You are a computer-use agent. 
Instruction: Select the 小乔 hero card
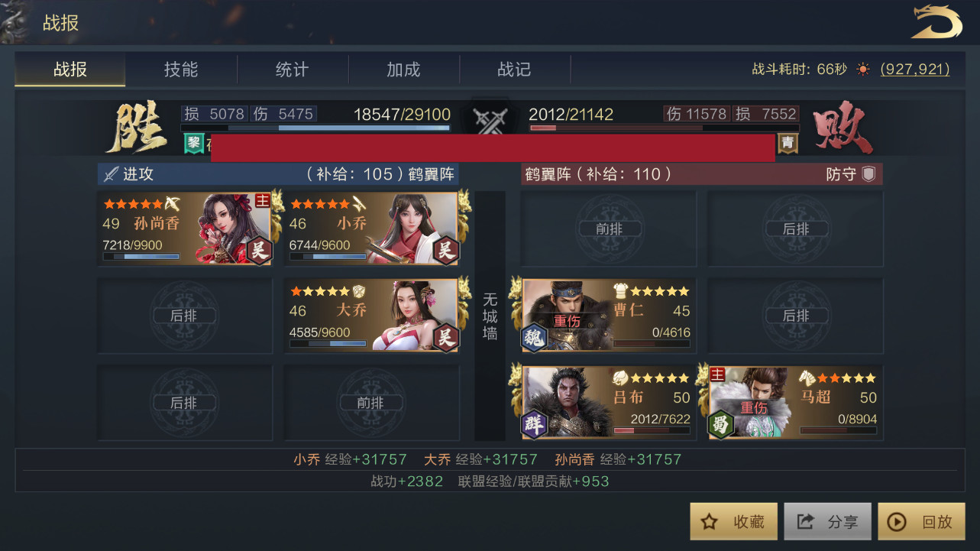pyautogui.click(x=372, y=229)
